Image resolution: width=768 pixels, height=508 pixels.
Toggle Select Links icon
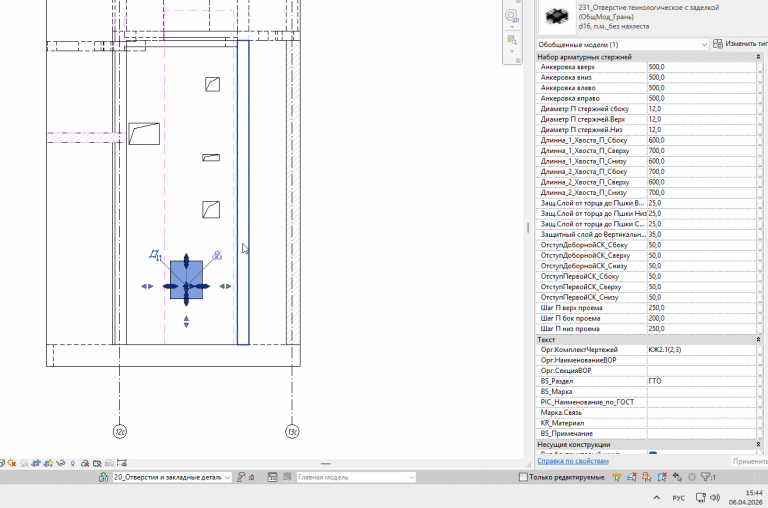(617, 477)
